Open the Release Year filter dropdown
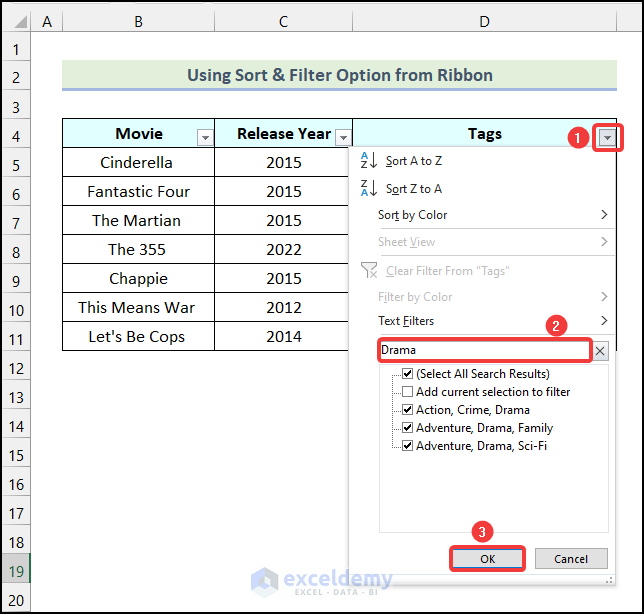Image resolution: width=644 pixels, height=614 pixels. coord(343,138)
